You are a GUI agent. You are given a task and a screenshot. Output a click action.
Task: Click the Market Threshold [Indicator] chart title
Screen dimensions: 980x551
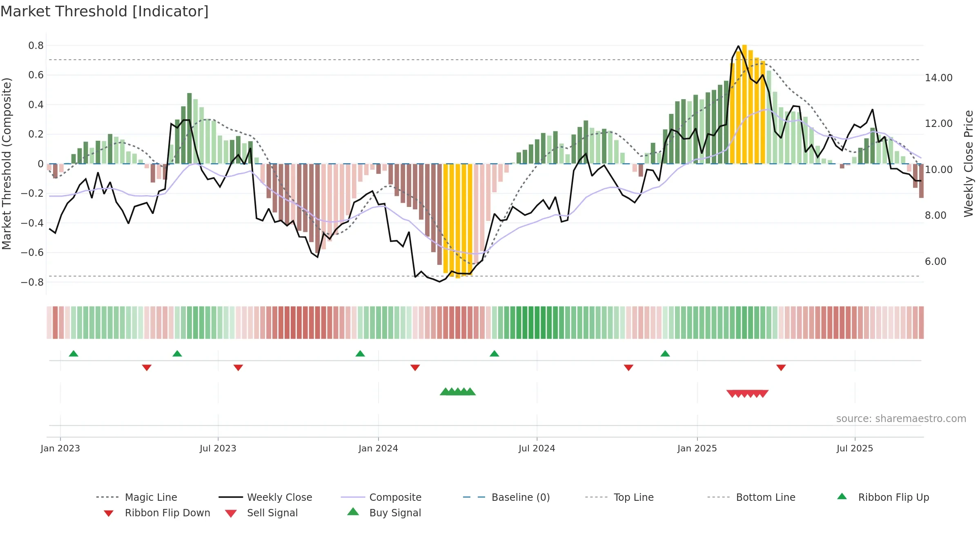105,11
